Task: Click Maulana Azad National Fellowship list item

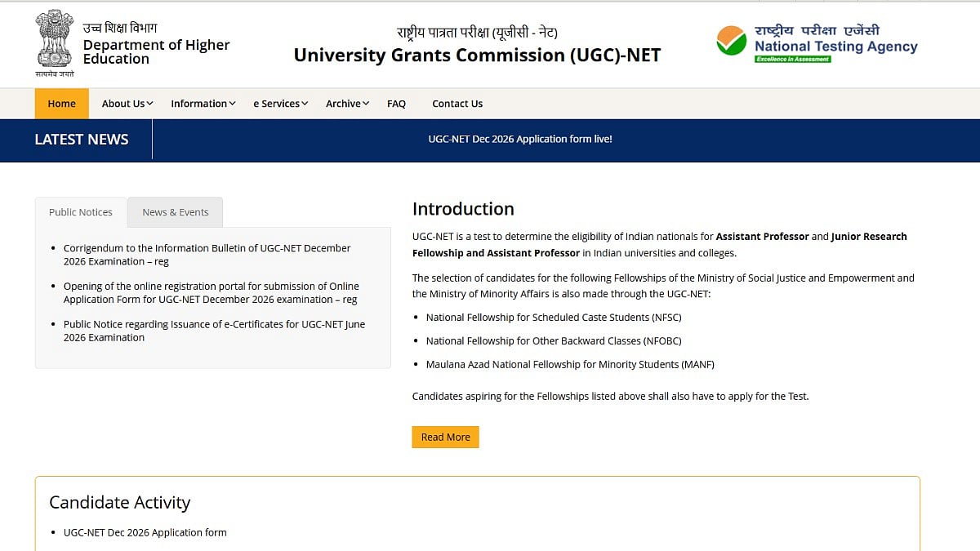Action: point(570,365)
